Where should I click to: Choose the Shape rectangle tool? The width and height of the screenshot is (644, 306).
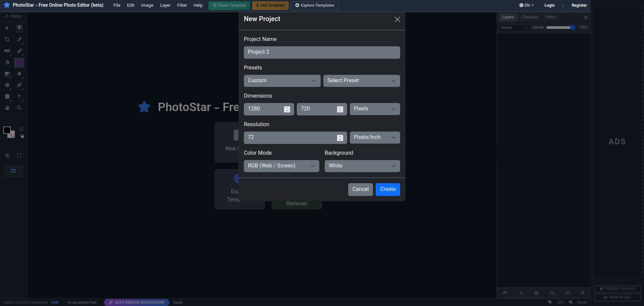click(7, 97)
